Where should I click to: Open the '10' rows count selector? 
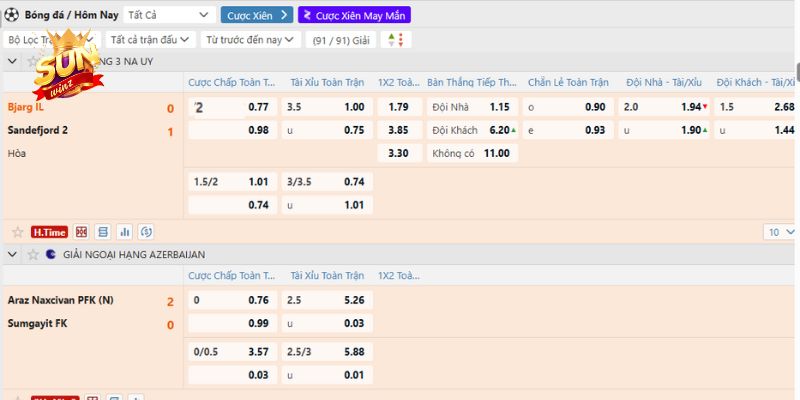pyautogui.click(x=777, y=232)
